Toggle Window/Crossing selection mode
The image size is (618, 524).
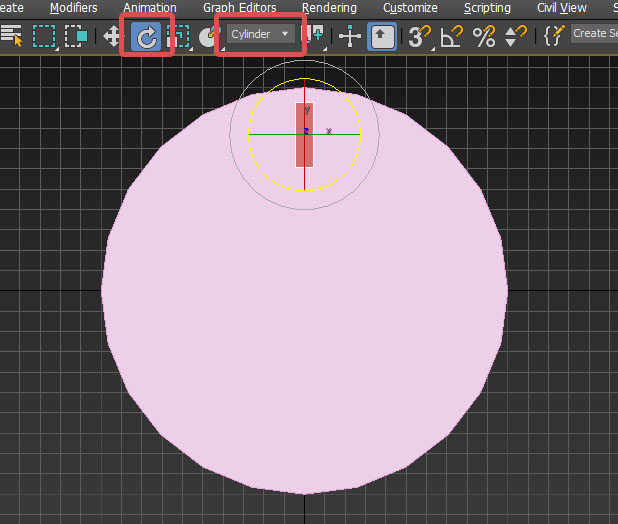[76, 36]
